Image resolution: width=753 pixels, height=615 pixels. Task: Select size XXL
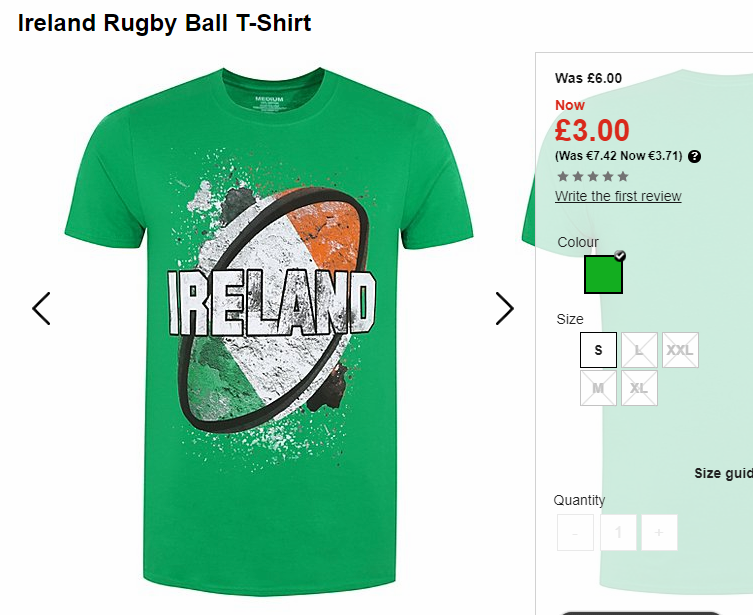coord(680,350)
